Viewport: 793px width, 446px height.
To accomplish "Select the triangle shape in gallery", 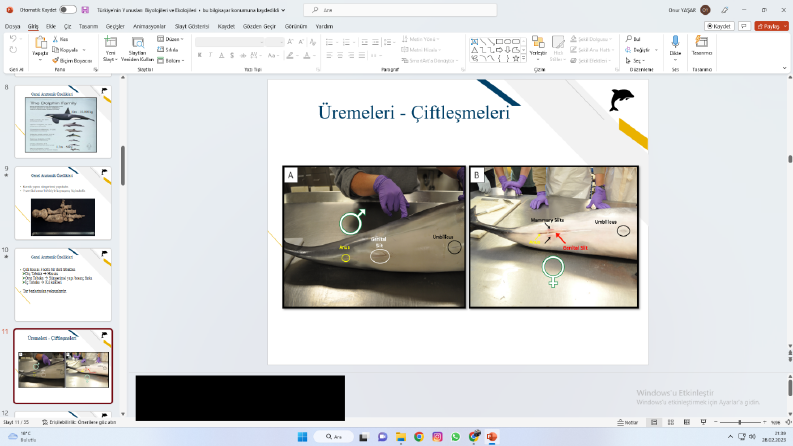I will point(474,50).
